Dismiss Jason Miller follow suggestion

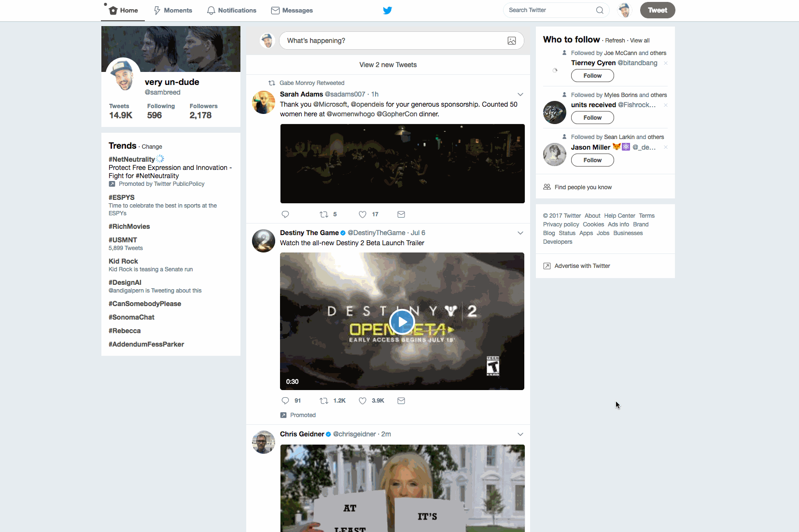(x=666, y=147)
